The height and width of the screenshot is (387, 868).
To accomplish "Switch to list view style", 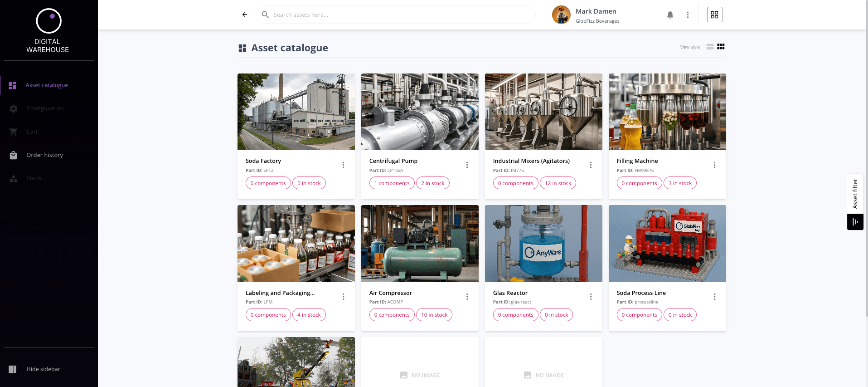I will (710, 47).
